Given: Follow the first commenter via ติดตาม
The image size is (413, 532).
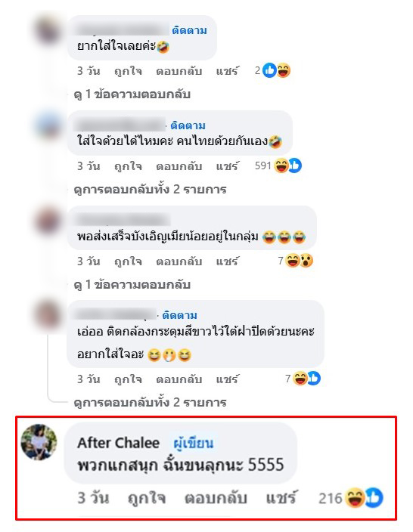Looking at the screenshot, I should [x=189, y=30].
